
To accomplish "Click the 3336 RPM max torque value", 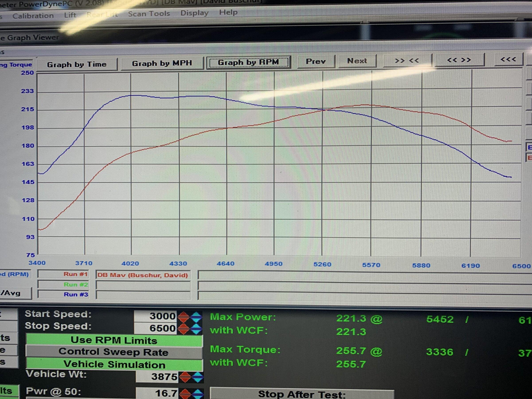I will click(x=440, y=352).
